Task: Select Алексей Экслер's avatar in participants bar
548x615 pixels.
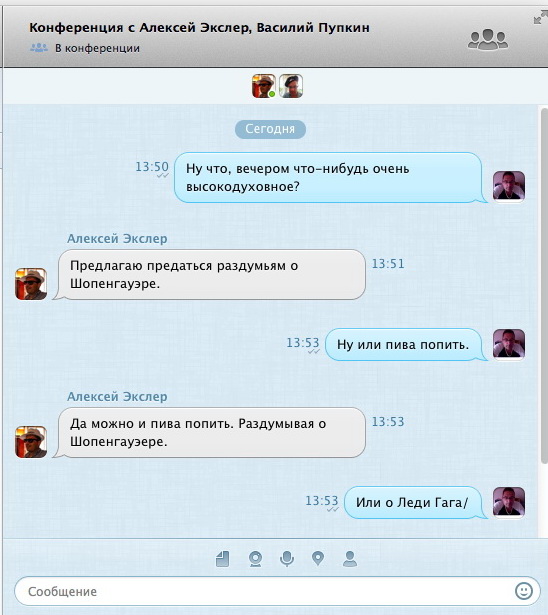Action: coord(264,86)
